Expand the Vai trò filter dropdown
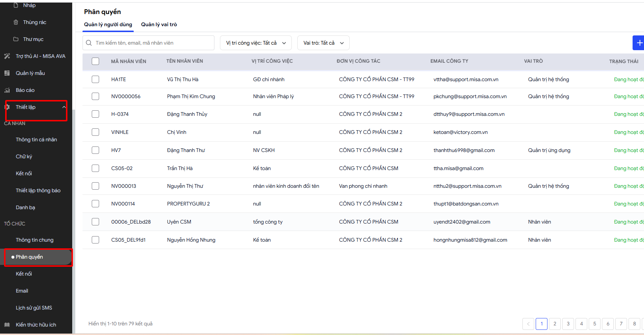This screenshot has width=644, height=335. [x=323, y=43]
